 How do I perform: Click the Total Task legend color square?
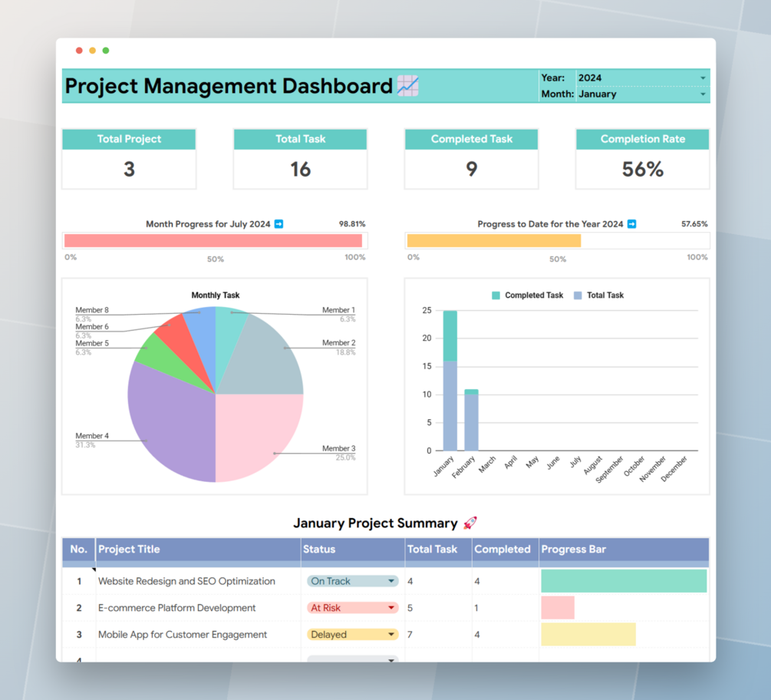(x=578, y=296)
